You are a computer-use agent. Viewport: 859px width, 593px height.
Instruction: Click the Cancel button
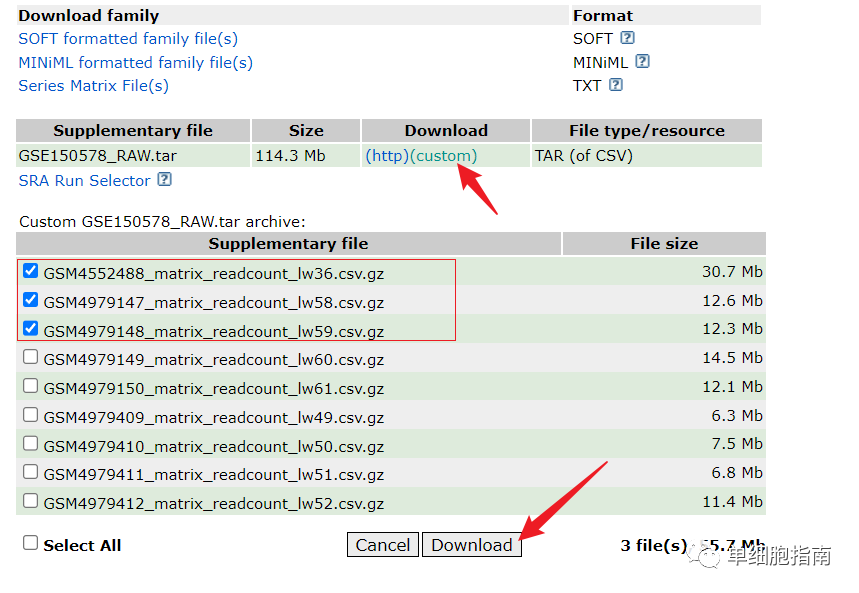pos(383,545)
